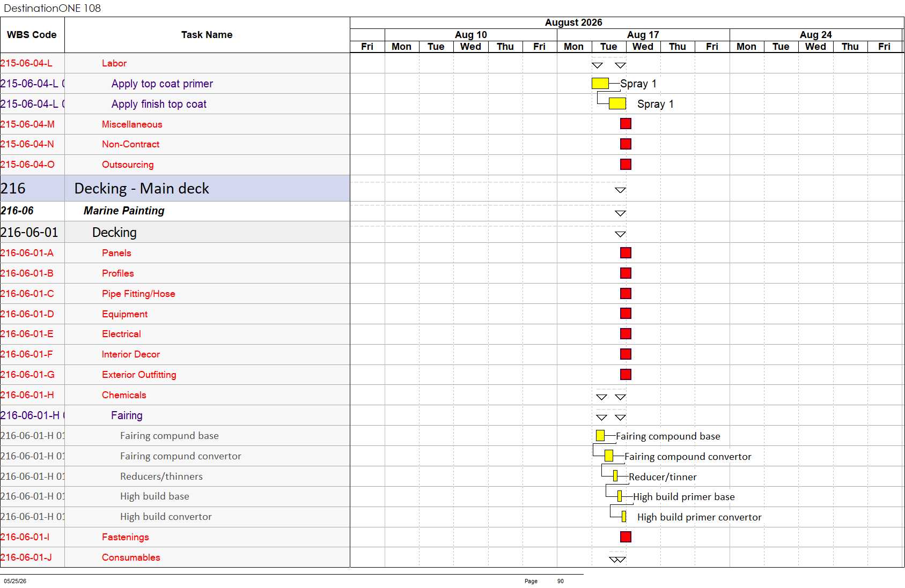Select yellow bar for Fairing compound base

pyautogui.click(x=600, y=436)
